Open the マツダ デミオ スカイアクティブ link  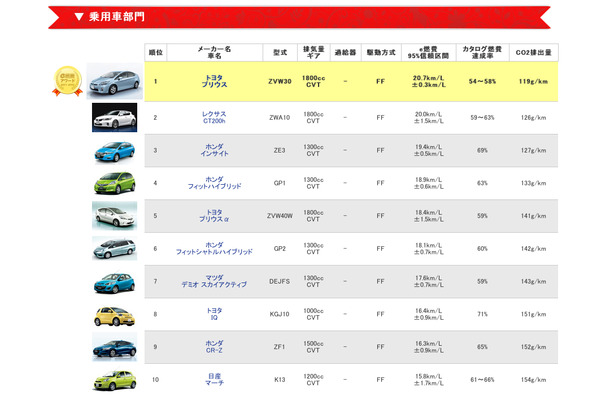click(x=214, y=281)
